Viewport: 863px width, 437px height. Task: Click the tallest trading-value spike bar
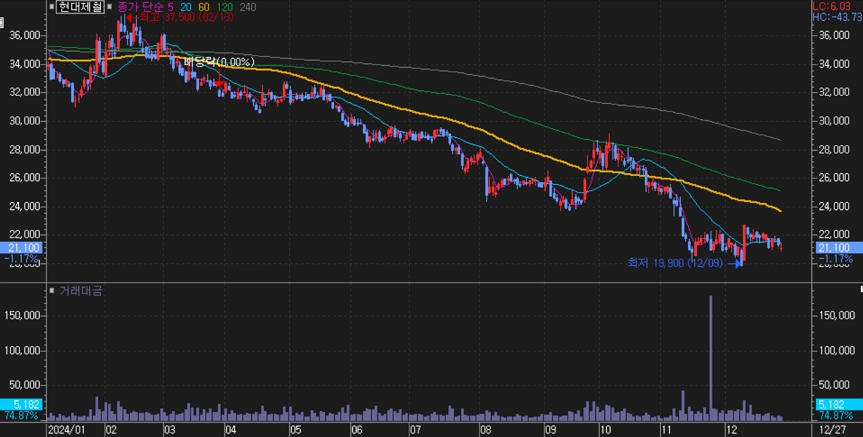pyautogui.click(x=711, y=358)
